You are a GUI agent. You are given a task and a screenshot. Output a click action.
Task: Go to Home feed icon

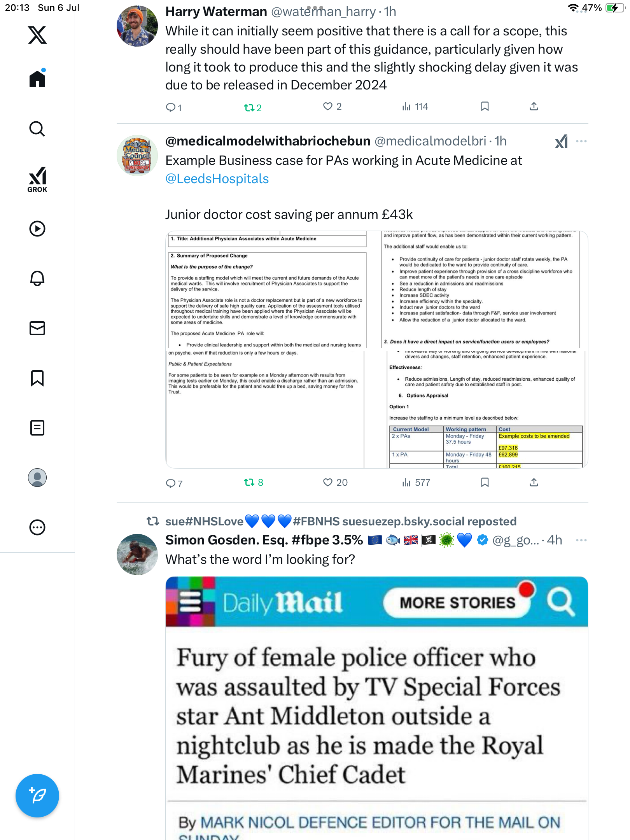pos(37,78)
